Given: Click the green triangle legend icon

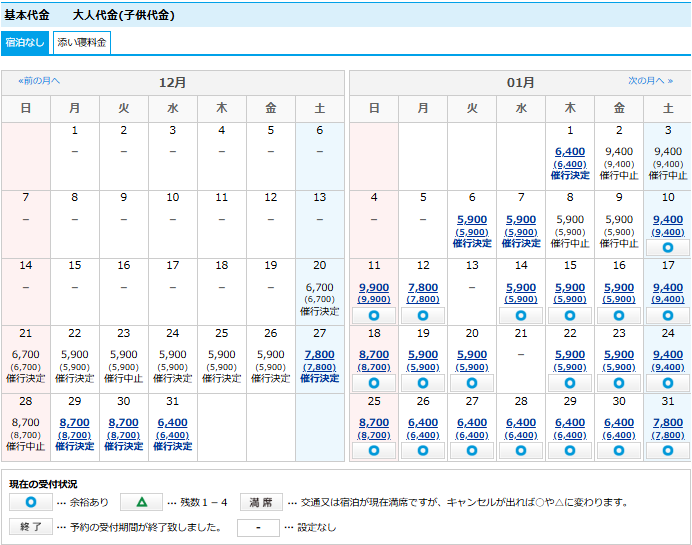Looking at the screenshot, I should [x=141, y=502].
